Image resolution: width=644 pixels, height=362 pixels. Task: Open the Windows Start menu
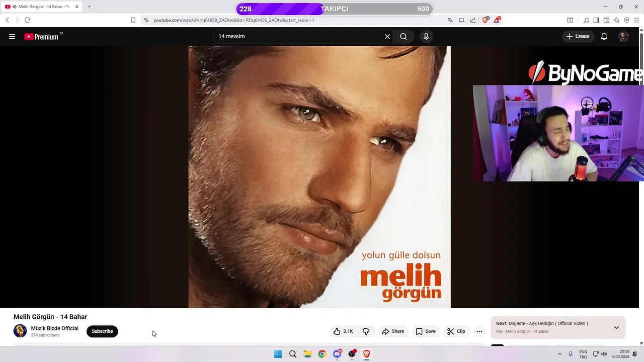click(x=278, y=354)
